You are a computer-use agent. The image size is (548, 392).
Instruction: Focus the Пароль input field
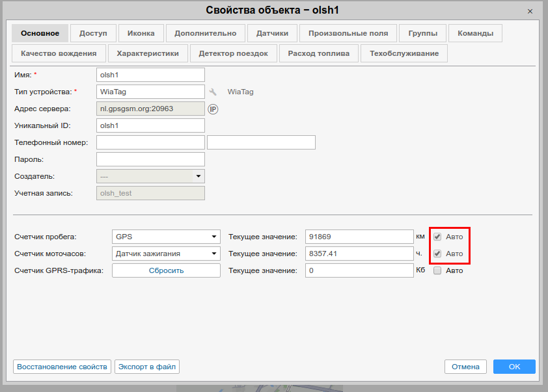[x=150, y=159]
